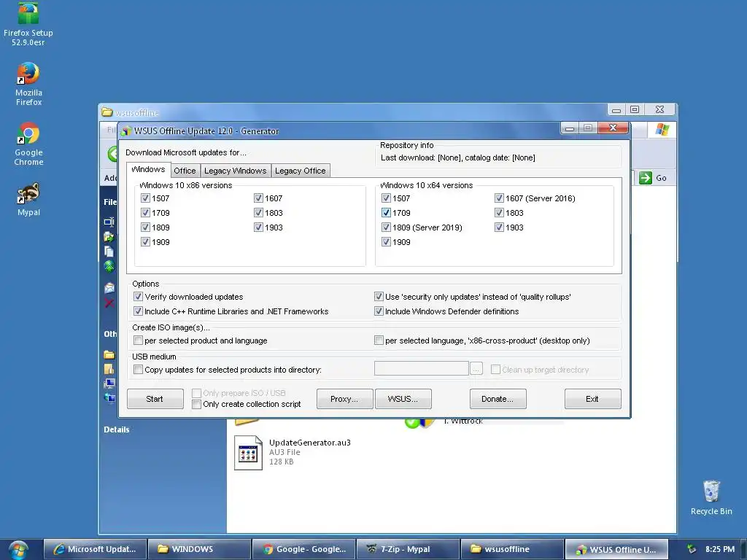
Task: Click the UpdateGenerator.au3 file icon
Action: point(248,453)
